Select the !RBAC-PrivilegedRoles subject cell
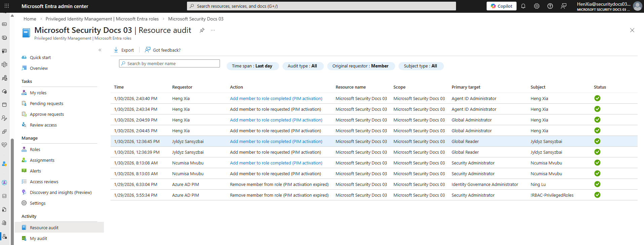The width and height of the screenshot is (644, 245). point(552,195)
